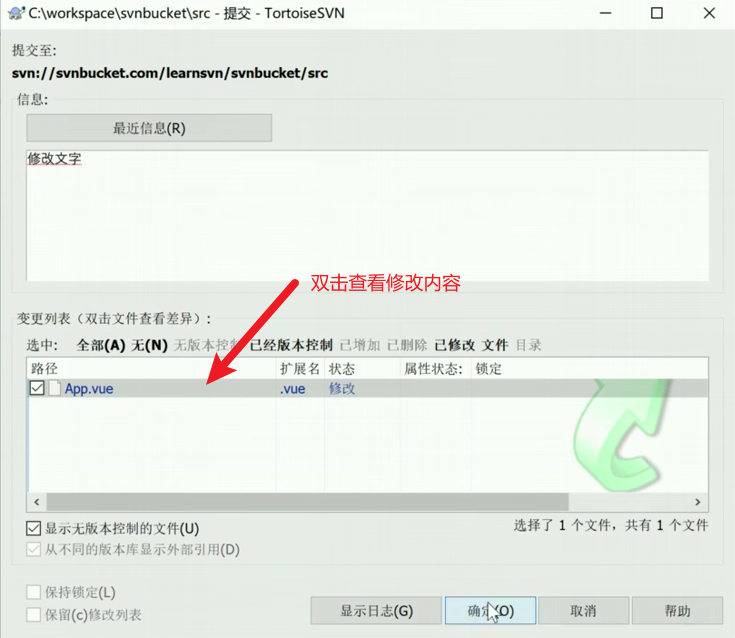Click inside the commit message box

coord(367,216)
